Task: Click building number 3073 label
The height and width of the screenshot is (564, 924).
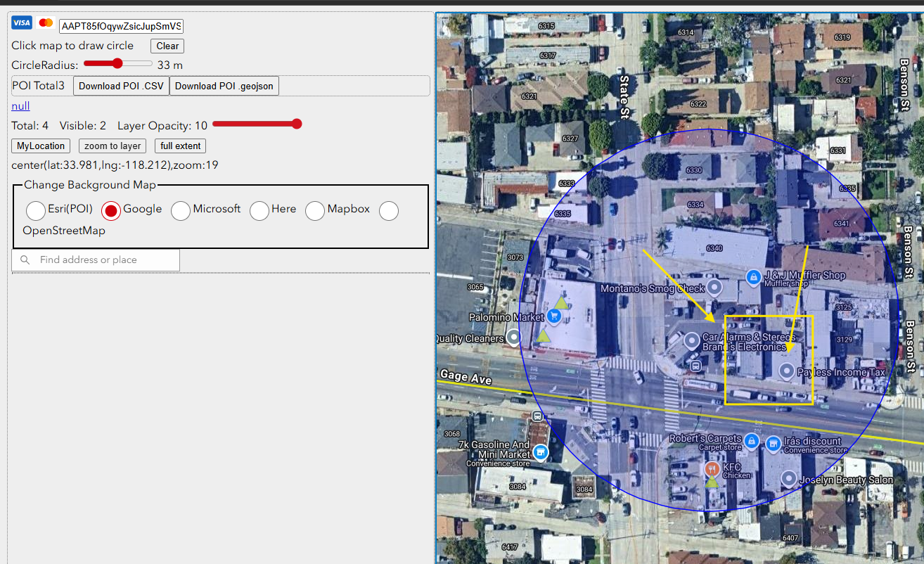Action: [x=515, y=257]
